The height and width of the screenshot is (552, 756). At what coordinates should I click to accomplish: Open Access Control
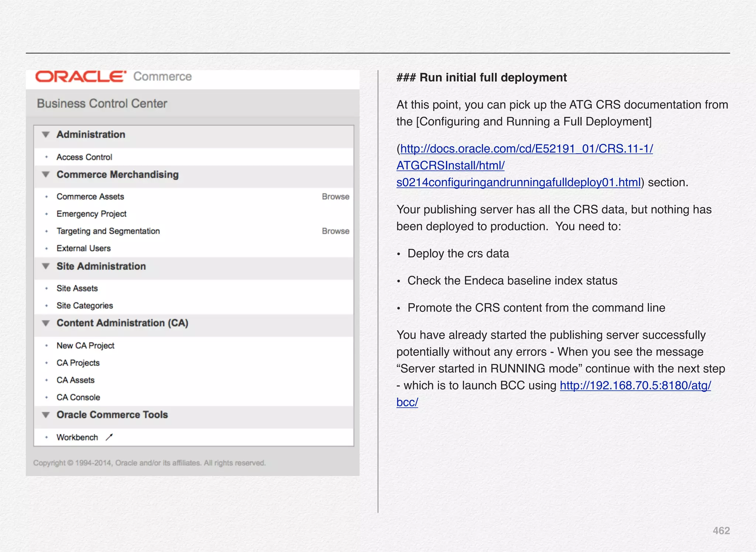click(84, 157)
